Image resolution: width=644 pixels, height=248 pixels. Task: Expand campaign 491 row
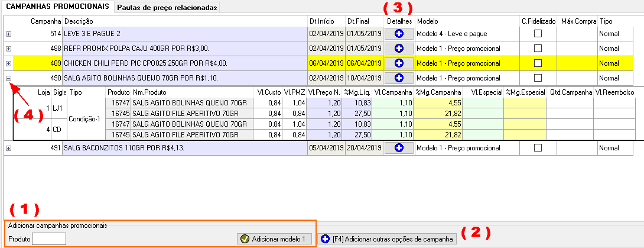point(9,147)
